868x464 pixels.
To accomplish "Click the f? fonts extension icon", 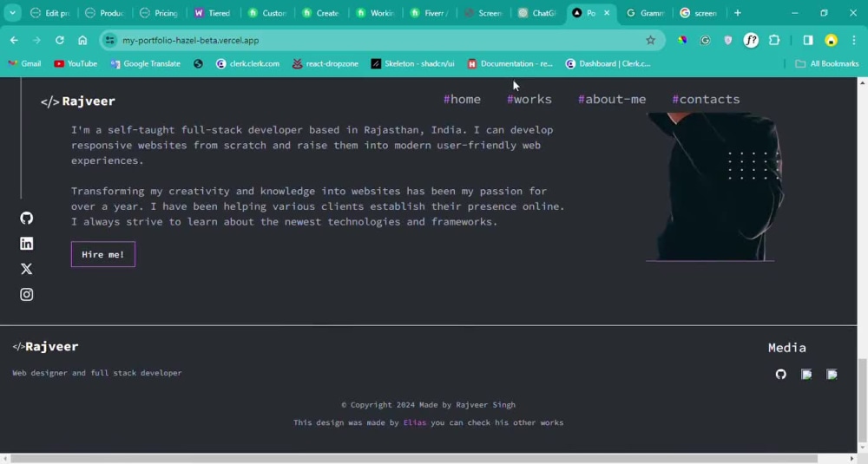I will [751, 41].
